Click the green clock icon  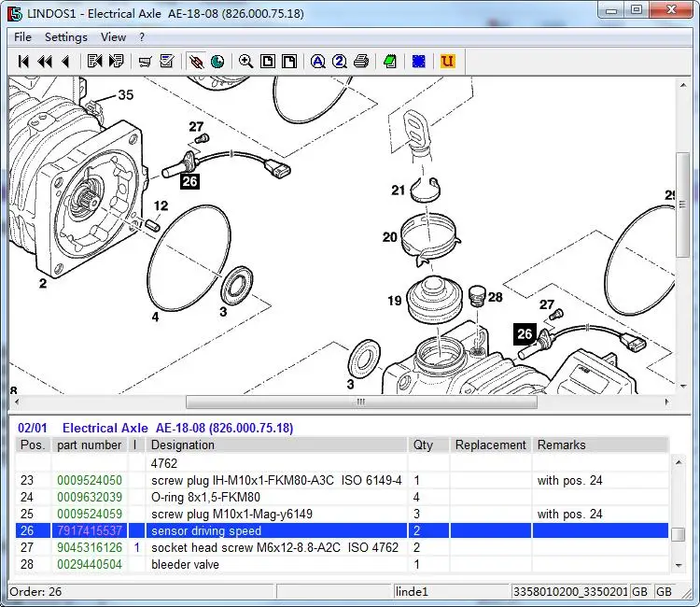pos(217,62)
